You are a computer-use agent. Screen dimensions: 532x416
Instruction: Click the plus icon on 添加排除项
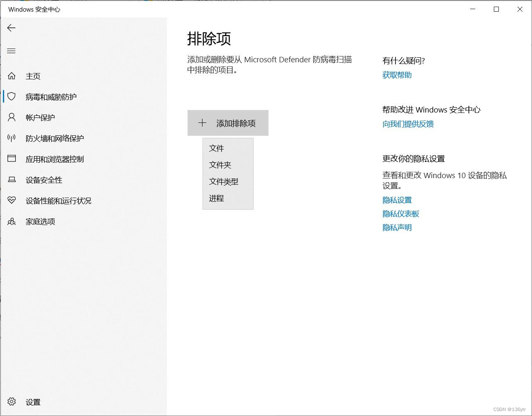pos(202,123)
